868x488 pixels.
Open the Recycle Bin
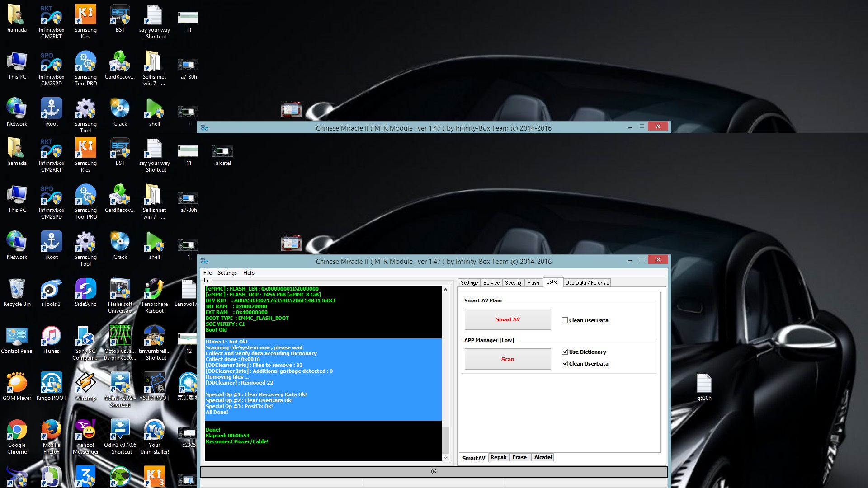pos(17,293)
